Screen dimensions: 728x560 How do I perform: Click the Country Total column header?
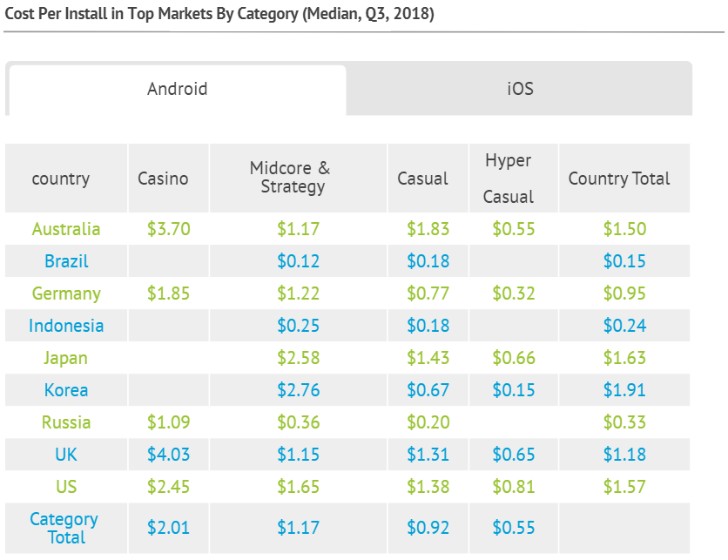tap(619, 179)
